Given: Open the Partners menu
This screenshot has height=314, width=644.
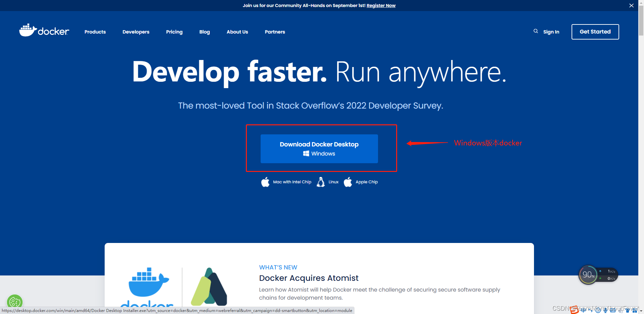Looking at the screenshot, I should click(275, 32).
